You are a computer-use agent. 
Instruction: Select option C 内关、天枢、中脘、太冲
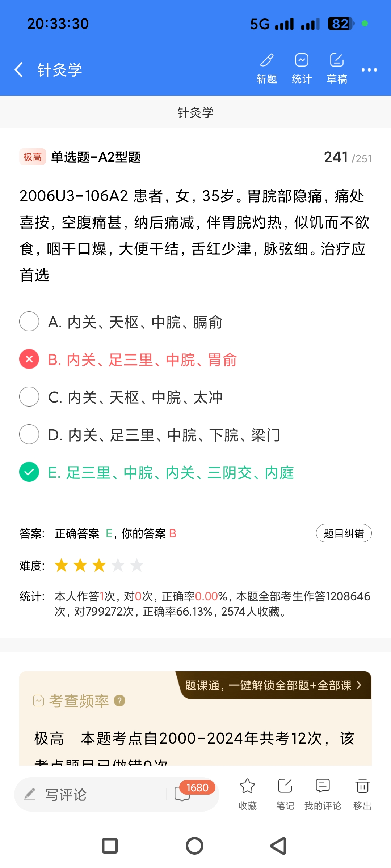click(x=135, y=397)
